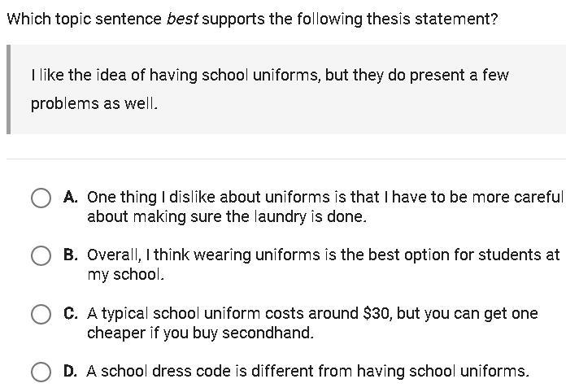Click the thesis statement quote box
The image size is (579, 392).
coord(286,89)
